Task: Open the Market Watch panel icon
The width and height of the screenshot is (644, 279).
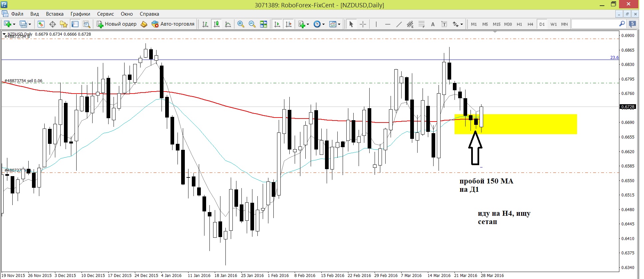Action: click(x=41, y=24)
